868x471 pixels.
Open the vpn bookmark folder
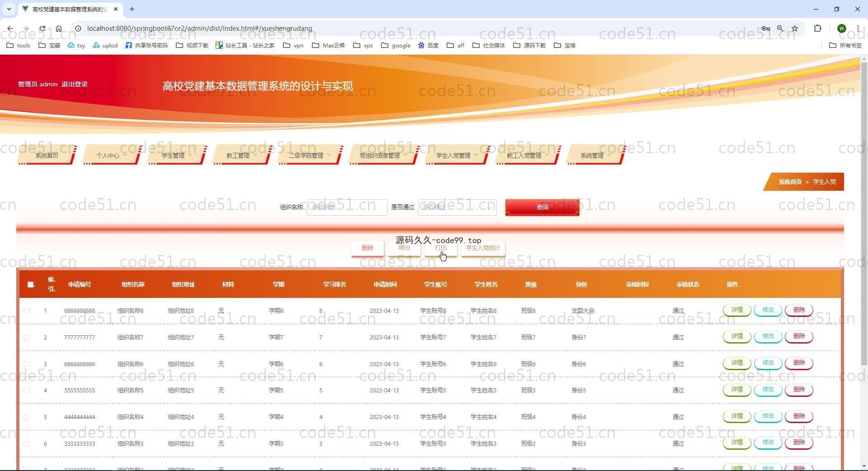pos(293,45)
